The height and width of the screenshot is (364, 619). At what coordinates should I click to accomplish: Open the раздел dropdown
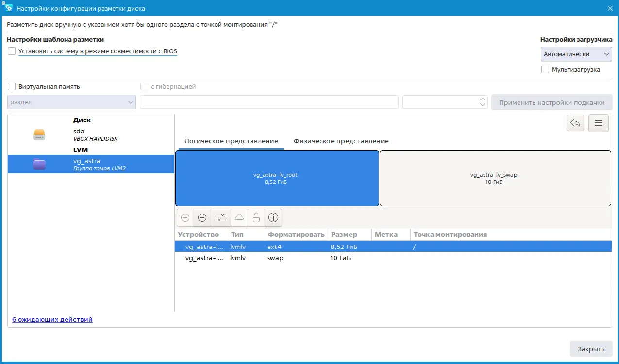71,102
